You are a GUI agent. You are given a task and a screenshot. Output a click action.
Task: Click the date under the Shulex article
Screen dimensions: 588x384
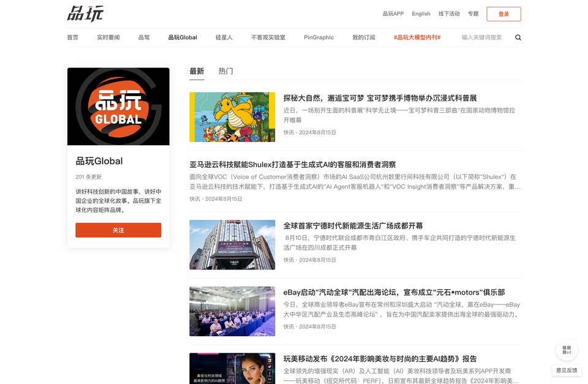pos(224,199)
